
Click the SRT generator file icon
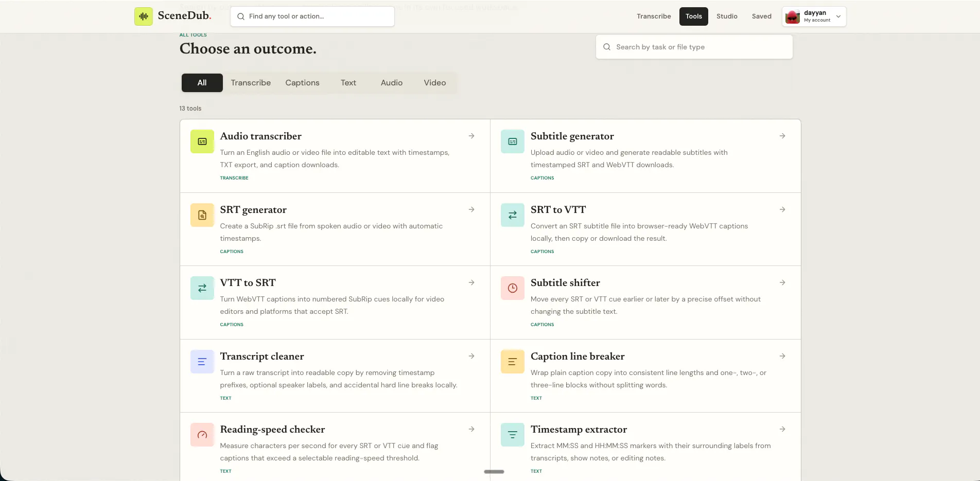[x=202, y=215]
